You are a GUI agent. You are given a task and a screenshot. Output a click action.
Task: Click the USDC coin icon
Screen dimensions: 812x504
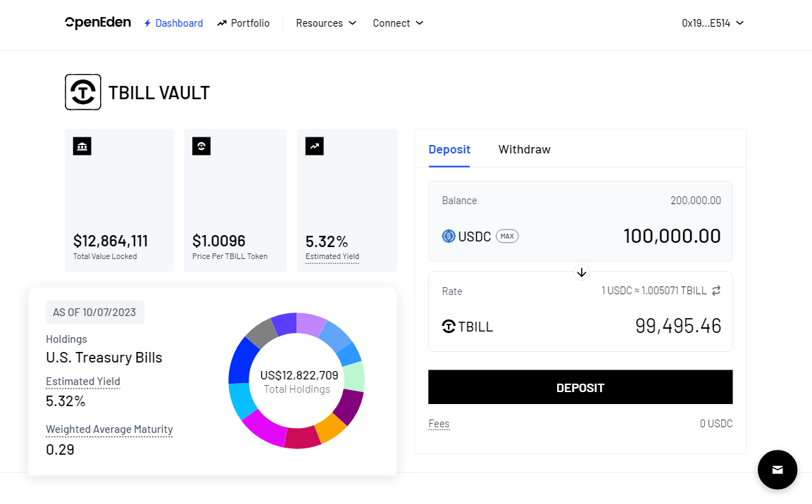point(449,237)
